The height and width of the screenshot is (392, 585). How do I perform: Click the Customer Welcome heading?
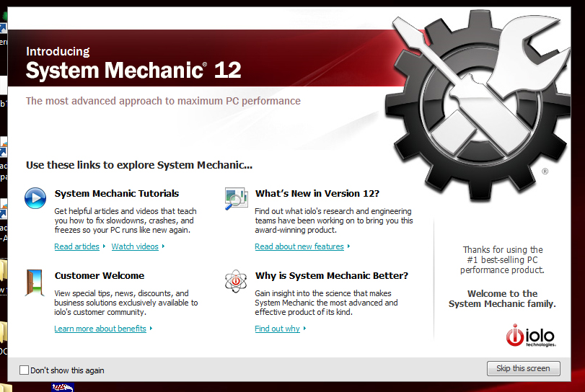[100, 276]
